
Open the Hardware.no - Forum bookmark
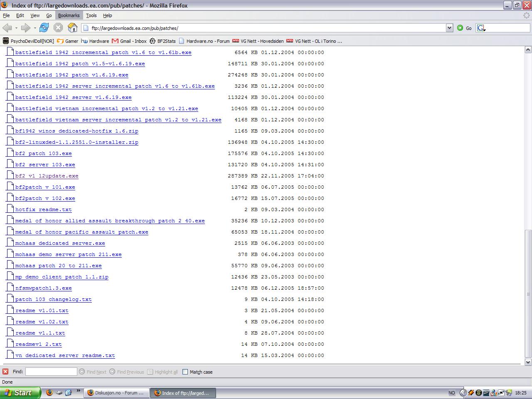tap(204, 41)
